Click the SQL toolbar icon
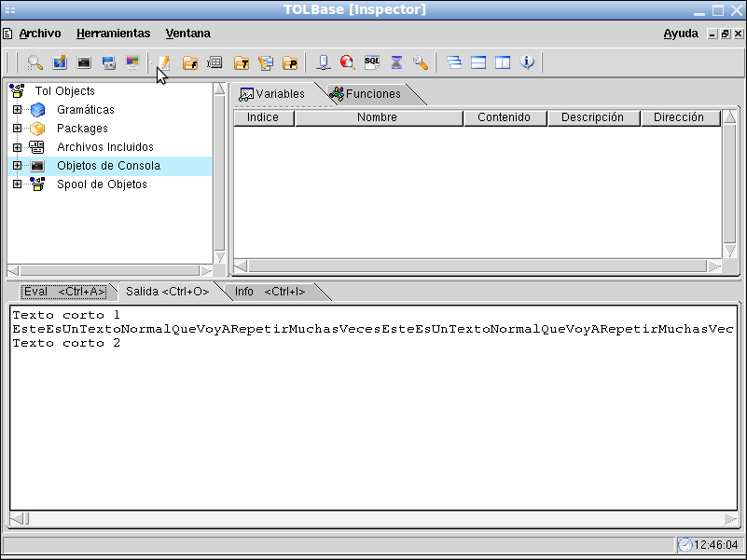The image size is (747, 560). click(x=371, y=62)
